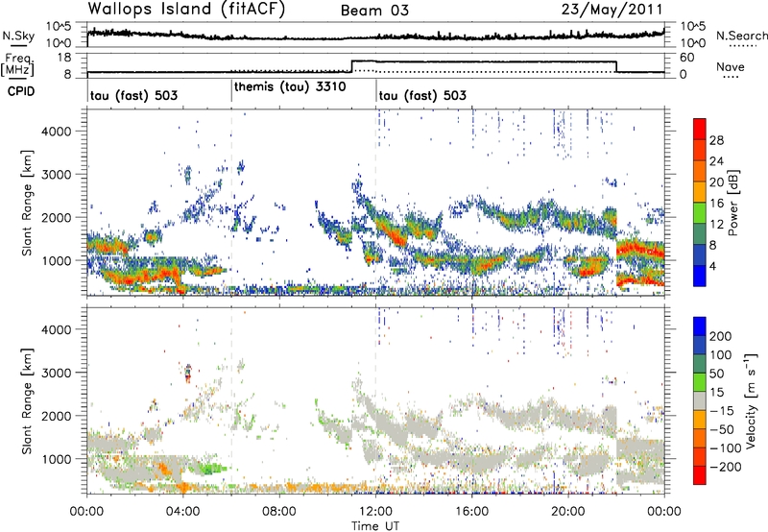768x532 pixels.
Task: Click the "20" value on the power colorbar
Action: click(716, 182)
